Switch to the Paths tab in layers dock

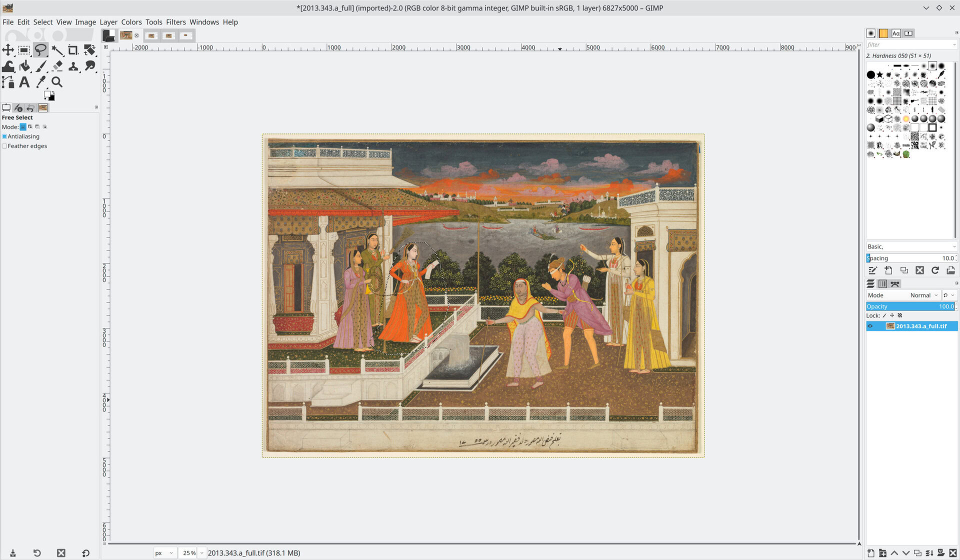895,284
